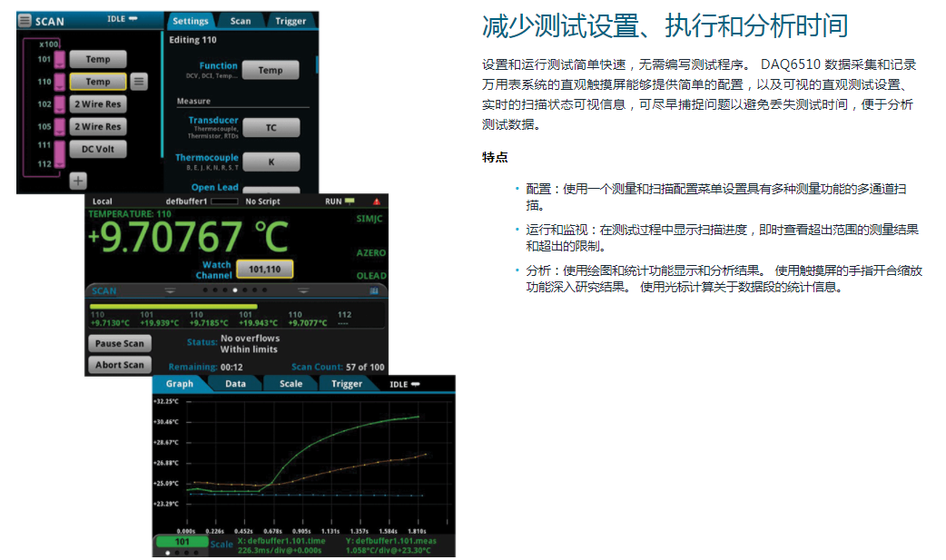This screenshot has height=560, width=946.
Task: Click the Editing 110 heading
Action: 192,40
